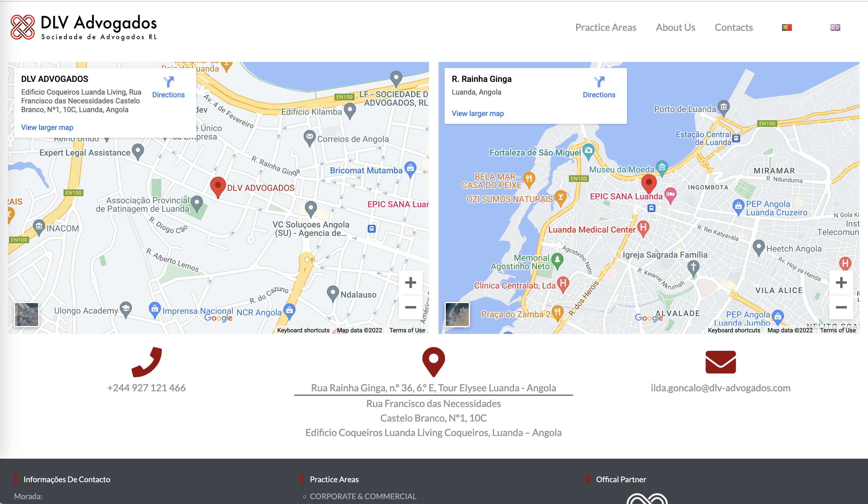Click the ilda.goncalo@dlv-advogados.com email address
This screenshot has width=868, height=504.
[720, 388]
